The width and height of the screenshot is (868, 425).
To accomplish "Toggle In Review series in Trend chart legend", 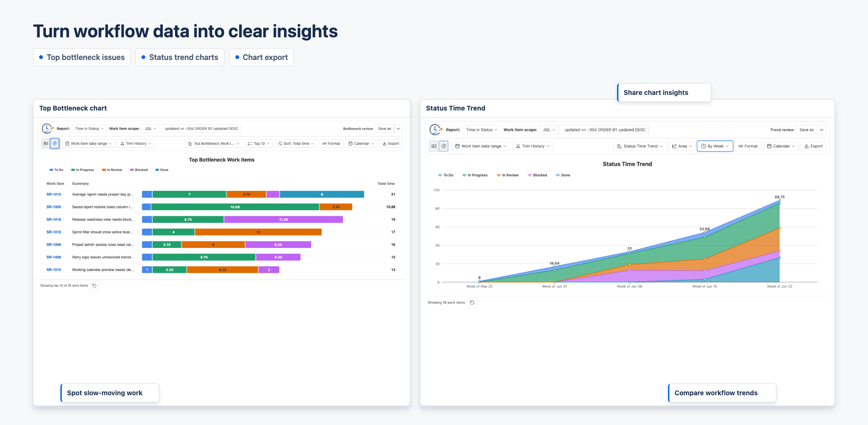I will click(508, 175).
